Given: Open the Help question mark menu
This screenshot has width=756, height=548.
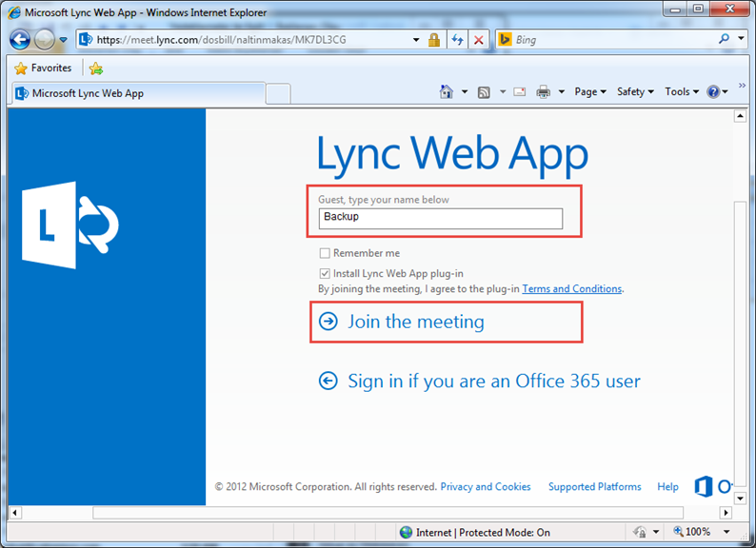Looking at the screenshot, I should [717, 91].
